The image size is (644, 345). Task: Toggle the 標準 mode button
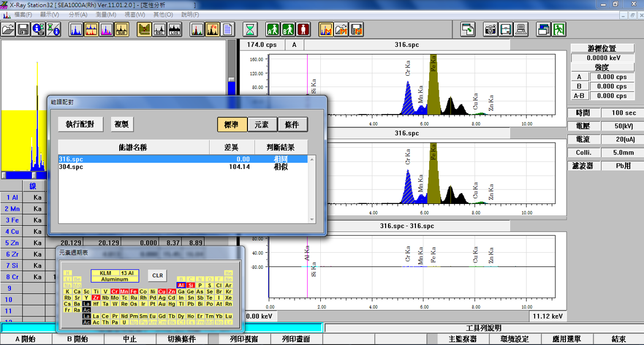[x=232, y=125]
